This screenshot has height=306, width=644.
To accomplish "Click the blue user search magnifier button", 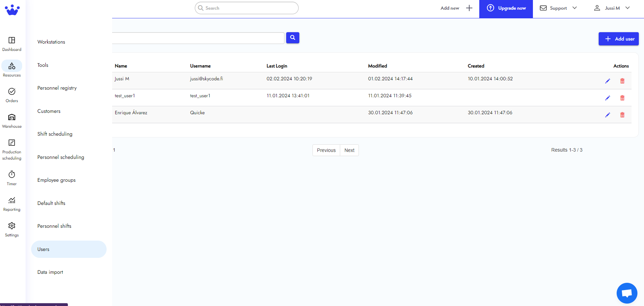I will point(292,38).
